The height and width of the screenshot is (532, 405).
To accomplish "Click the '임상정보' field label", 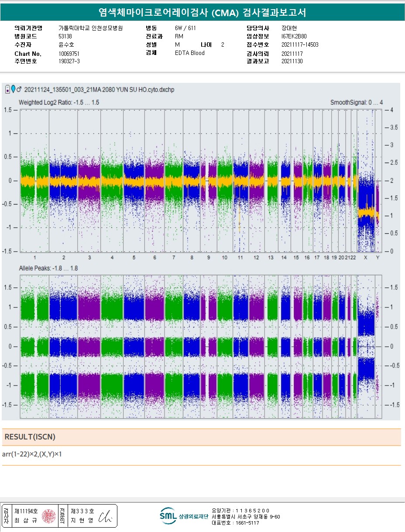I will (258, 36).
